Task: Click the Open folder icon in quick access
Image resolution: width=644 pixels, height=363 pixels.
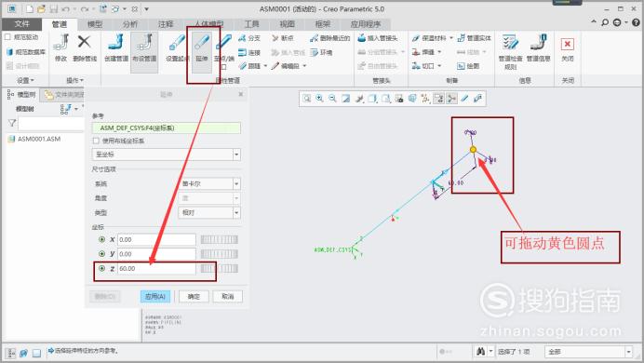Action: click(41, 8)
